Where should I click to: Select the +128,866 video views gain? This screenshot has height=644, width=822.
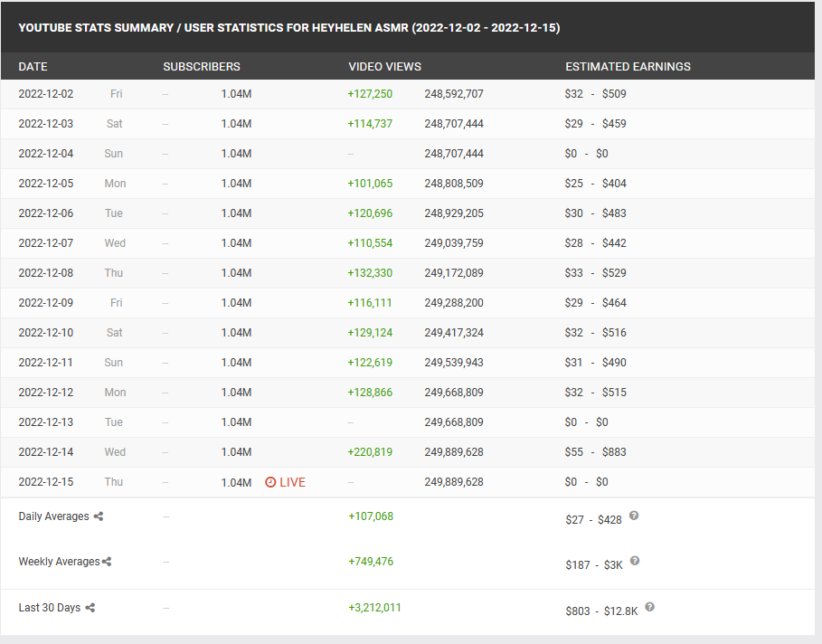370,393
